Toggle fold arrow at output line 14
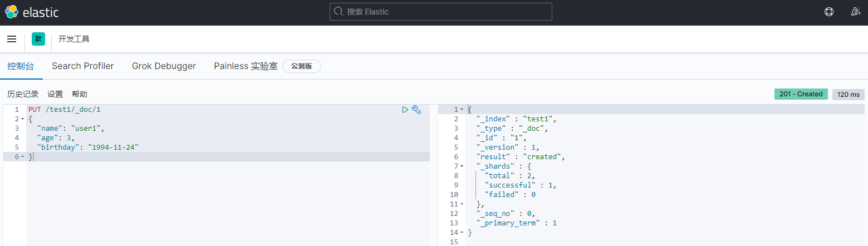Viewport: 868px width, 246px height. pyautogui.click(x=462, y=233)
